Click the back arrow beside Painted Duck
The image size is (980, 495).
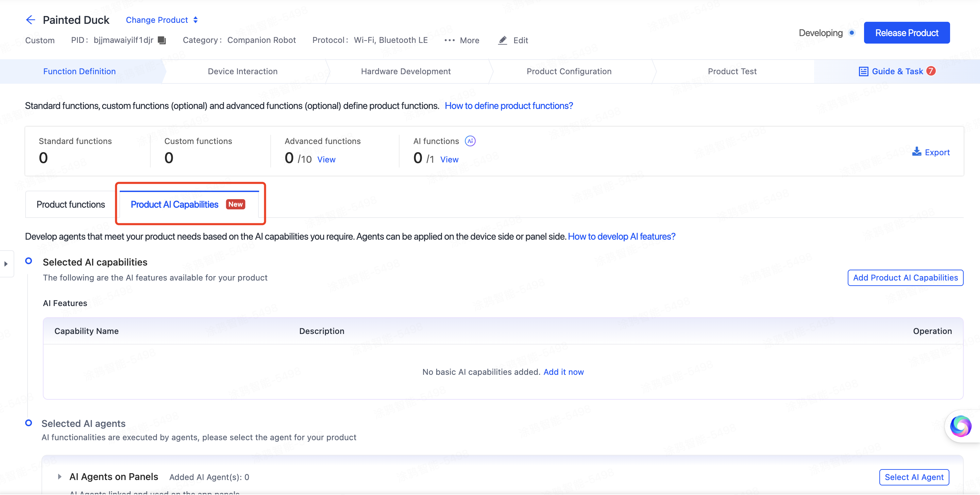(x=31, y=20)
